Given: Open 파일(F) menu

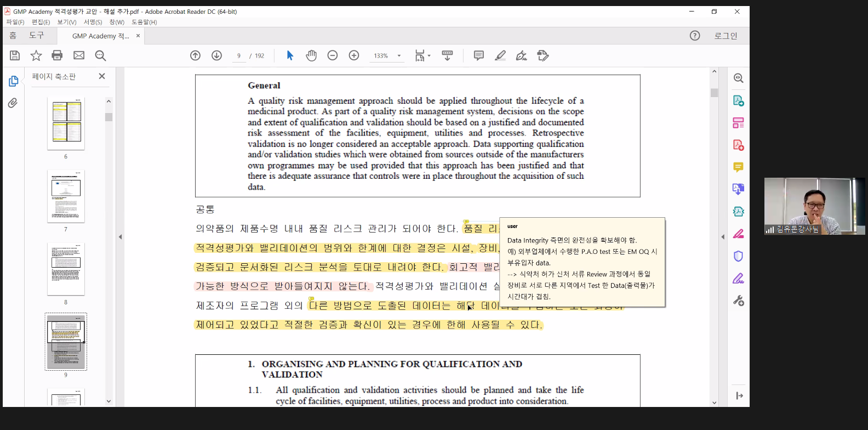Looking at the screenshot, I should (15, 22).
